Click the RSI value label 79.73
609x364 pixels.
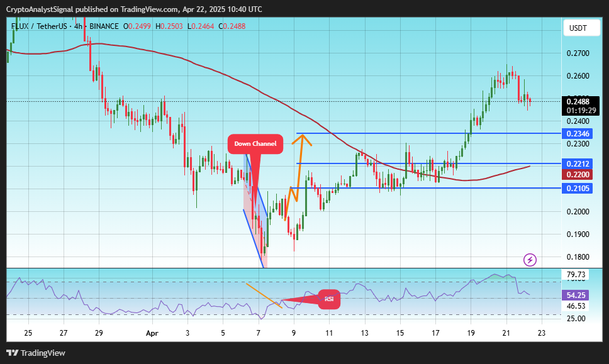(576, 274)
